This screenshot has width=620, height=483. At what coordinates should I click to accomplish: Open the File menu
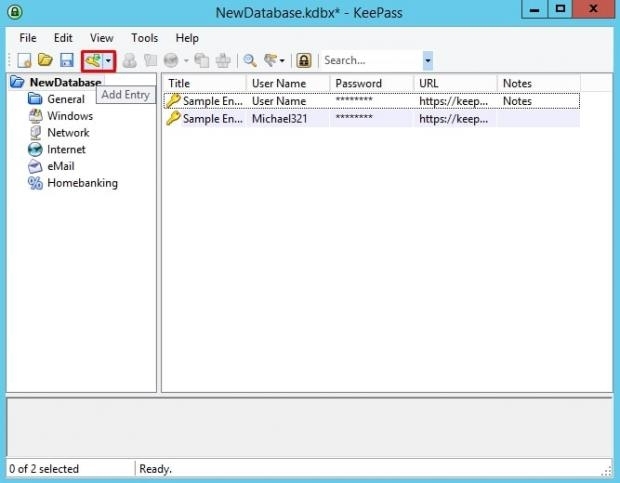[x=28, y=38]
